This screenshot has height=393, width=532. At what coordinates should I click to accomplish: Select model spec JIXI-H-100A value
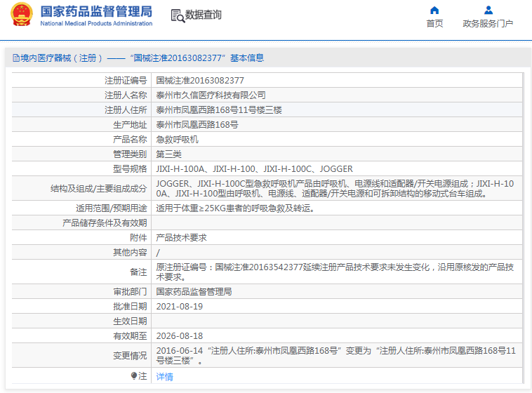(255, 168)
